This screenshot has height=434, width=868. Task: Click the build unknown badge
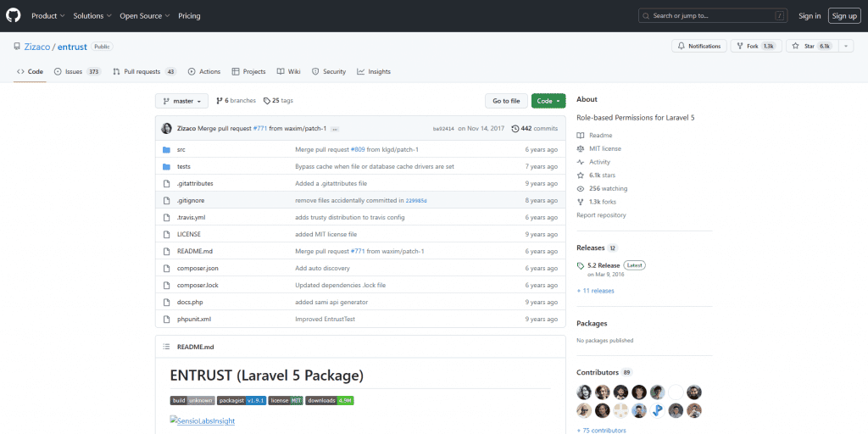(192, 400)
